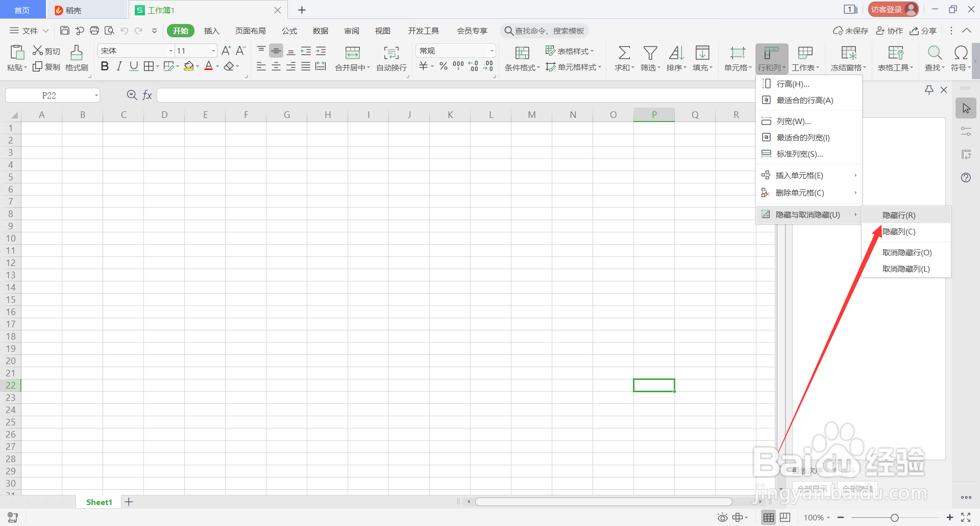This screenshot has height=526, width=980.
Task: Click the Print icon
Action: click(94, 31)
